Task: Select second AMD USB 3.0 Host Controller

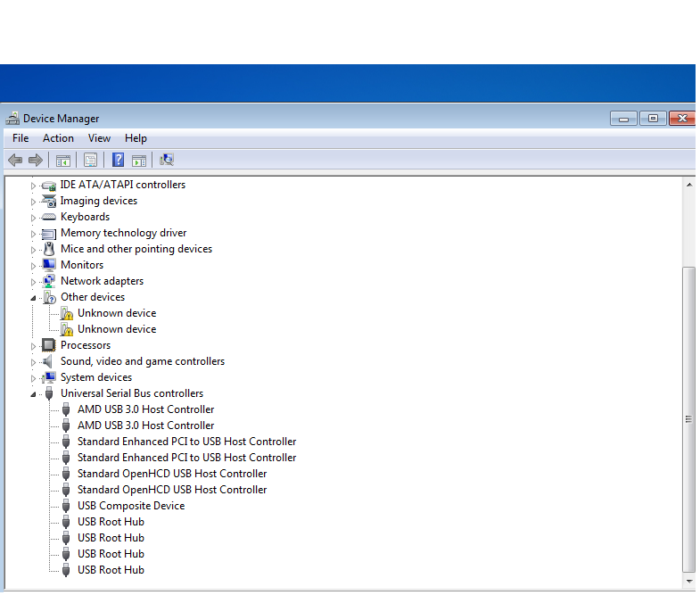Action: tap(146, 426)
